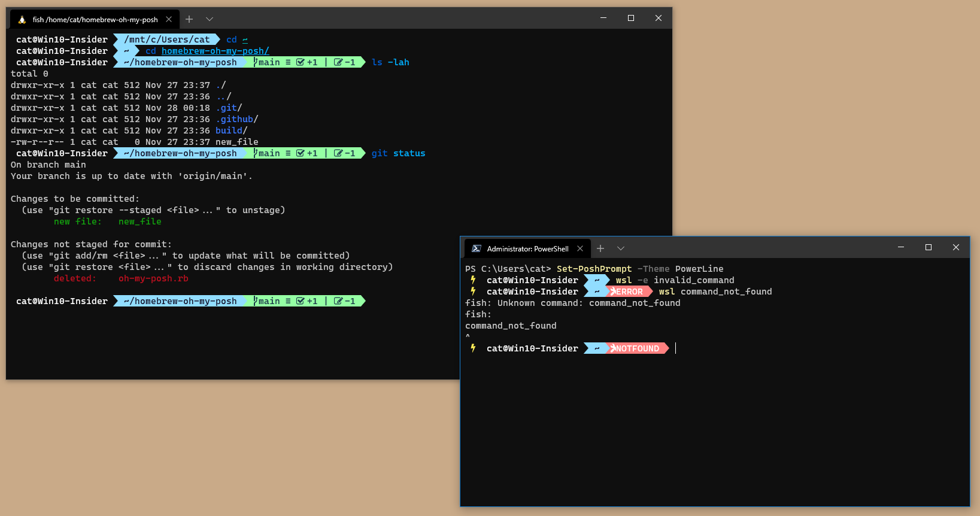
Task: Click 'new file:' in the git status output
Action: point(78,221)
